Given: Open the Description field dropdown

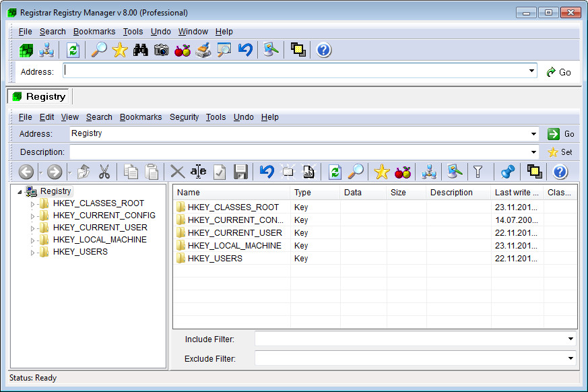Looking at the screenshot, I should (x=533, y=152).
